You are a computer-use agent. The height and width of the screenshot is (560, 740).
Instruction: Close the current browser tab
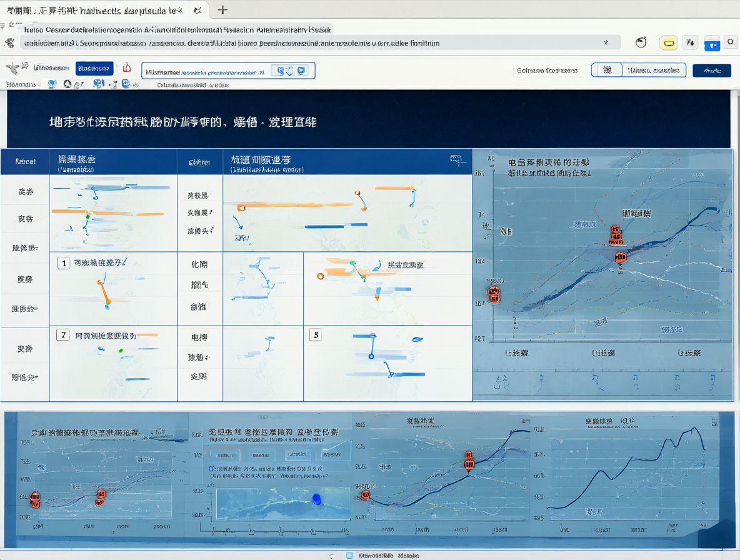(x=198, y=10)
